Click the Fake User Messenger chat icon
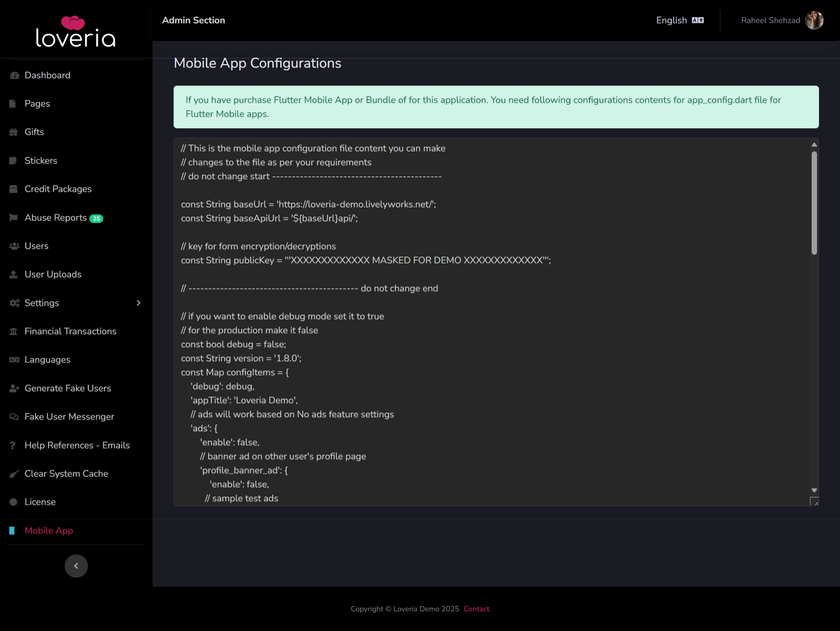The height and width of the screenshot is (631, 840). pos(14,417)
